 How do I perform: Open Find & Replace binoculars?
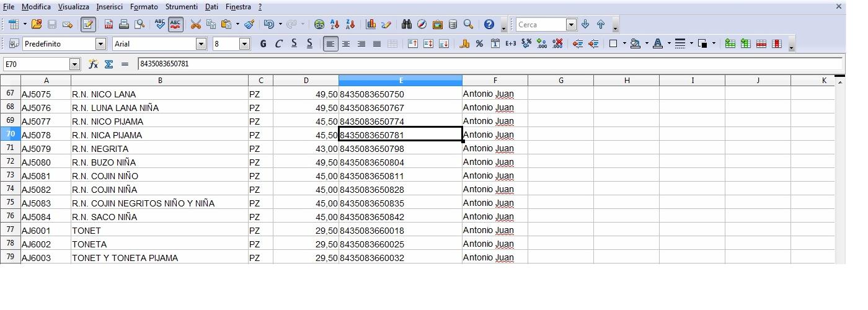(x=407, y=24)
